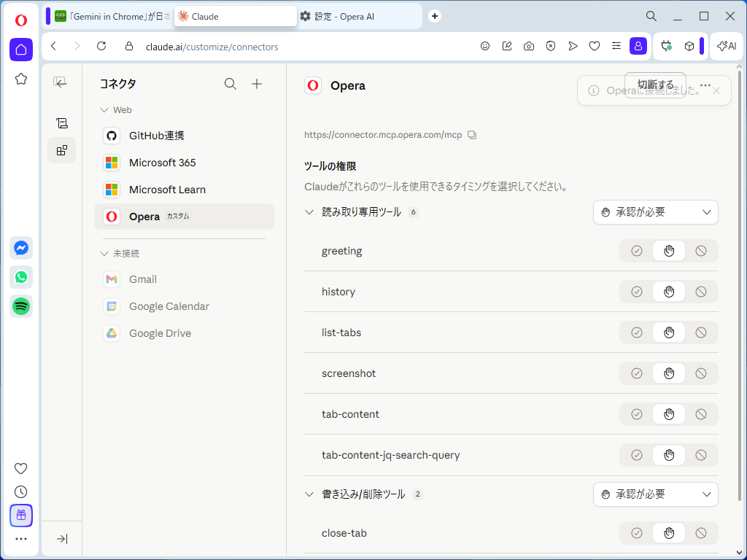Open Facebook Messenger from the Opera sidebar

point(20,248)
